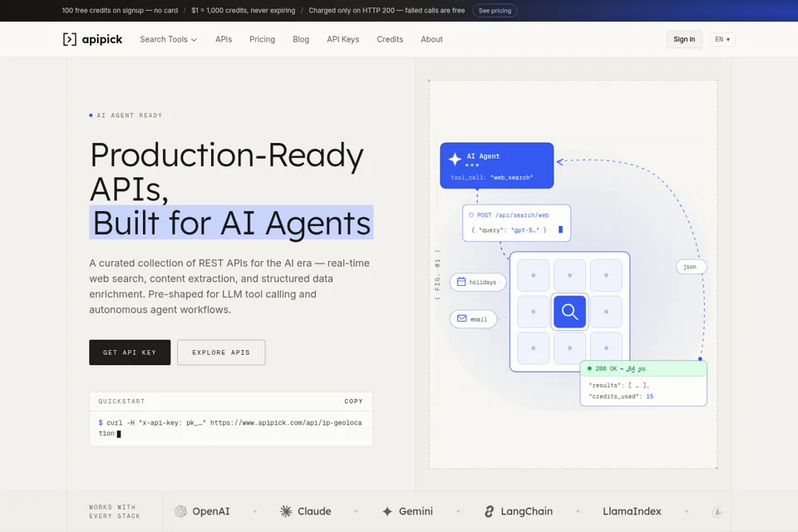Click the GET API KEY button
This screenshot has height=532, width=798.
(130, 352)
